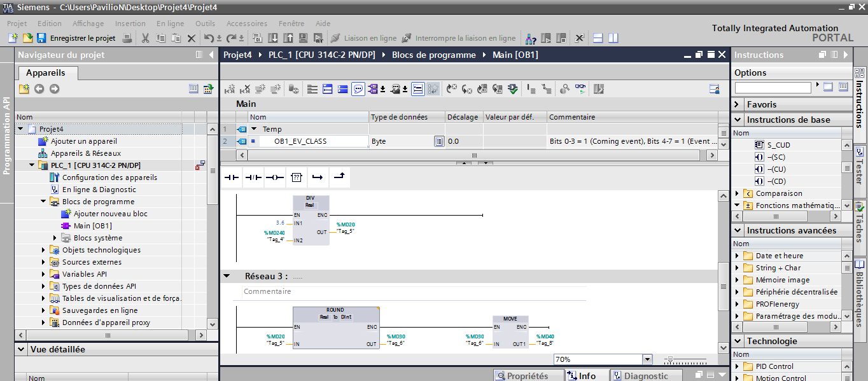Screen dimensions: 868x381
Task: Click the open branch icon
Action: 318,177
